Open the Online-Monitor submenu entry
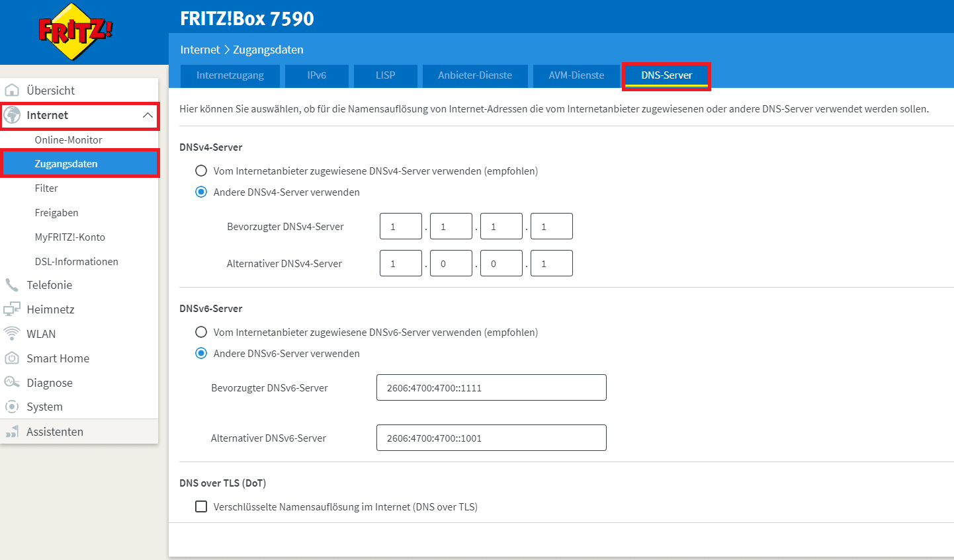954x560 pixels. [x=68, y=140]
